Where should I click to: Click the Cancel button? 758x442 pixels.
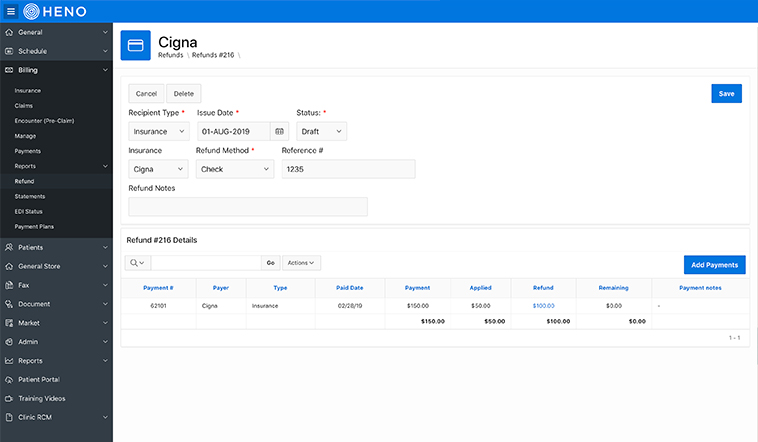pyautogui.click(x=146, y=94)
